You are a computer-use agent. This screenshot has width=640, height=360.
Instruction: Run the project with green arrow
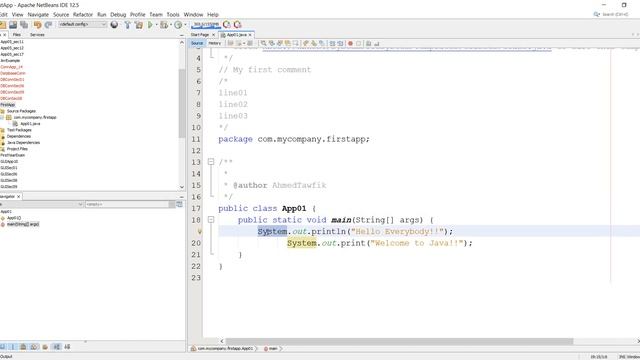coord(150,25)
